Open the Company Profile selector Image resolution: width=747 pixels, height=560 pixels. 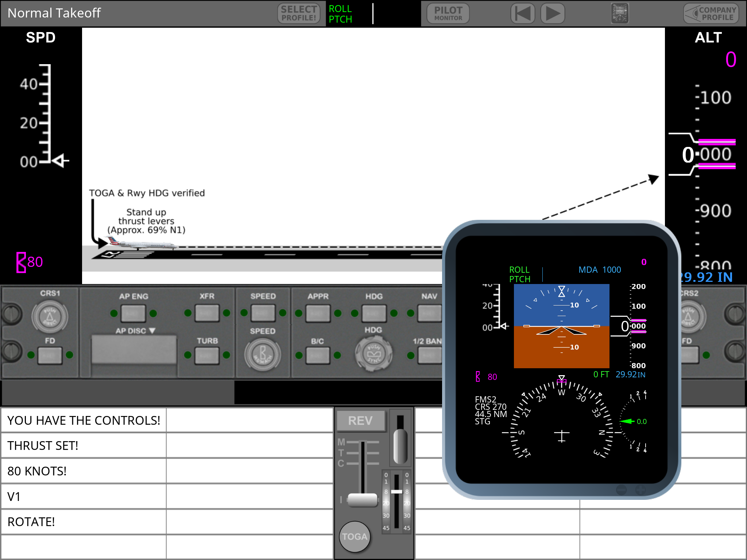tap(711, 13)
